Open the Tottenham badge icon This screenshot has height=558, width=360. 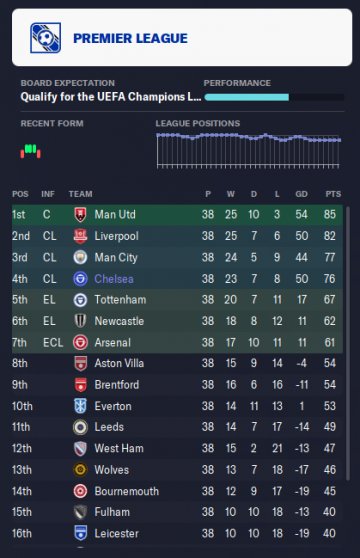pos(80,300)
